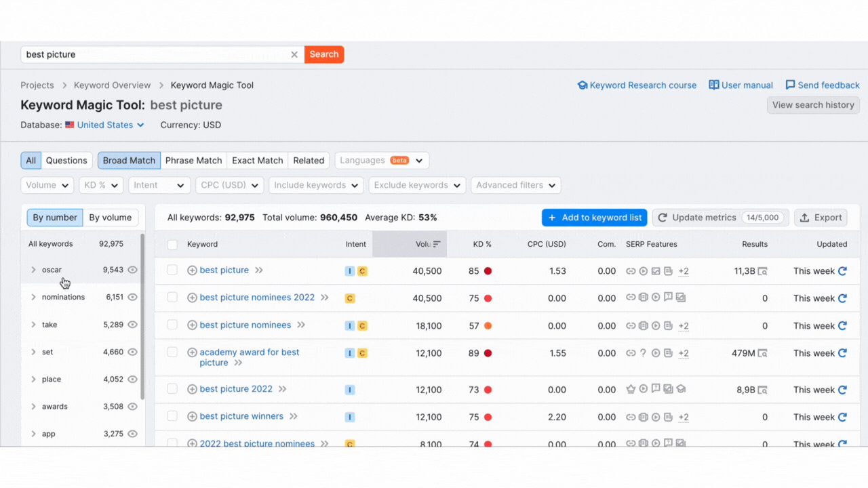The height and width of the screenshot is (488, 868).
Task: Select the By volume sorting tab
Action: [111, 218]
